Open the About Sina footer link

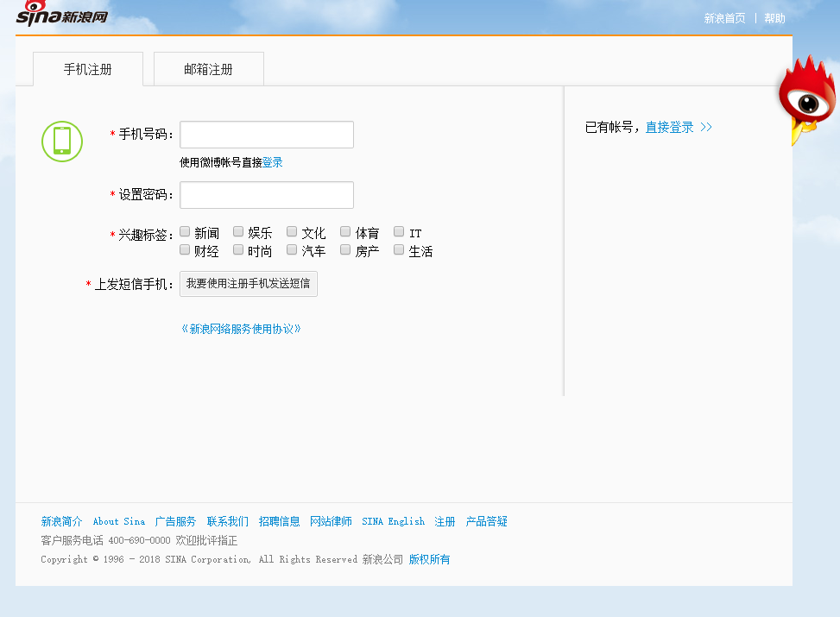coord(119,521)
